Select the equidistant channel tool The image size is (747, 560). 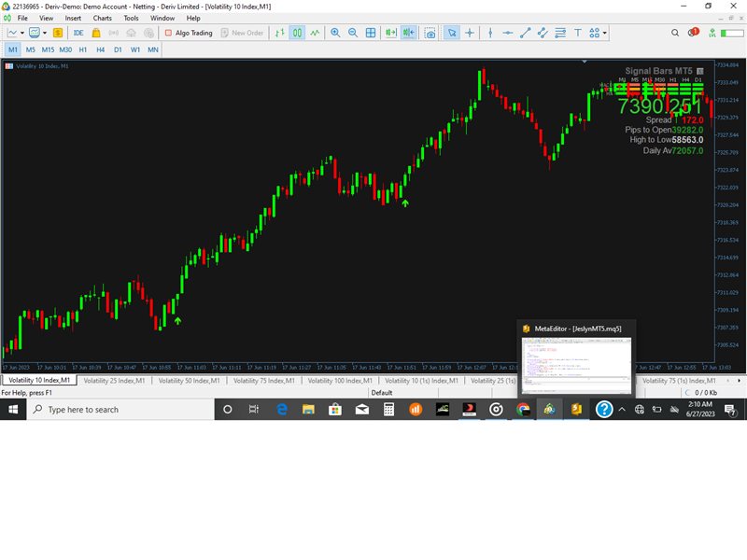tap(543, 33)
